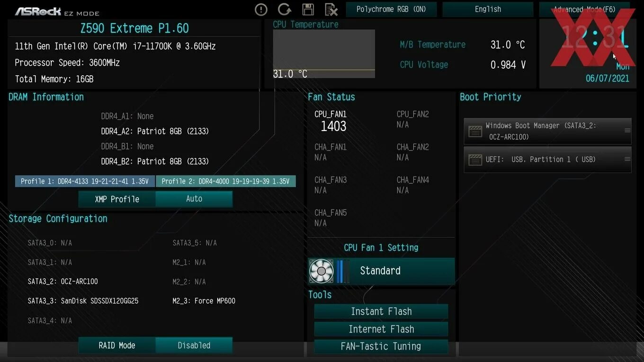Click SATA3_5: N/A entry
644x362 pixels.
pyautogui.click(x=195, y=243)
